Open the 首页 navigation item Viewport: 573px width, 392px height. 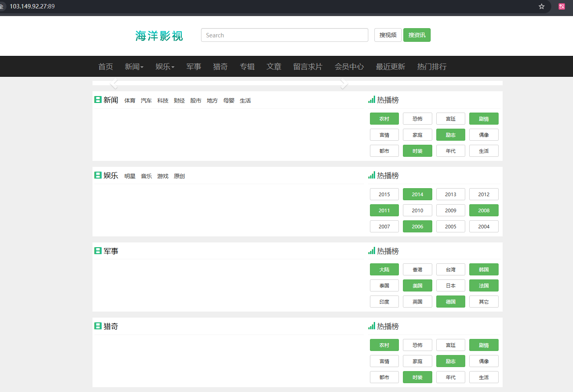[105, 67]
